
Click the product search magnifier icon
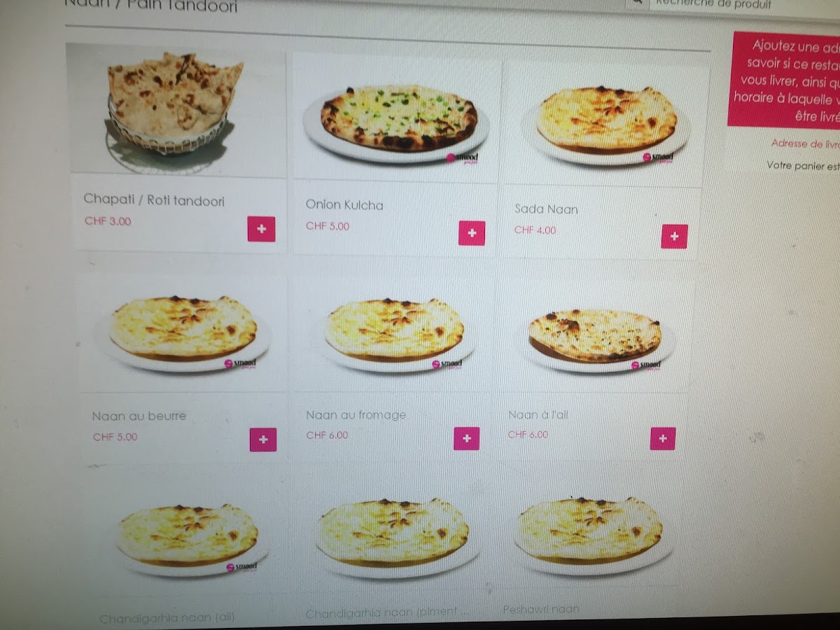point(638,3)
